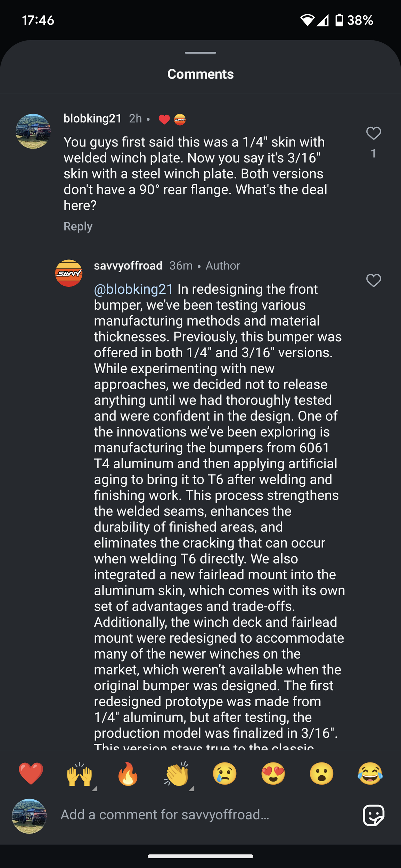
Task: Toggle like on blobking21's comment
Action: [x=374, y=134]
